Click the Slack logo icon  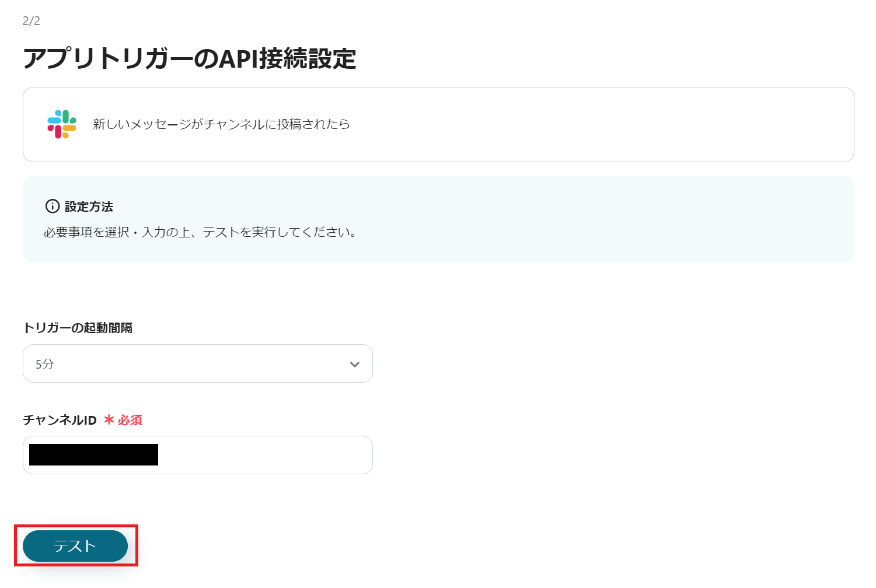click(x=62, y=124)
